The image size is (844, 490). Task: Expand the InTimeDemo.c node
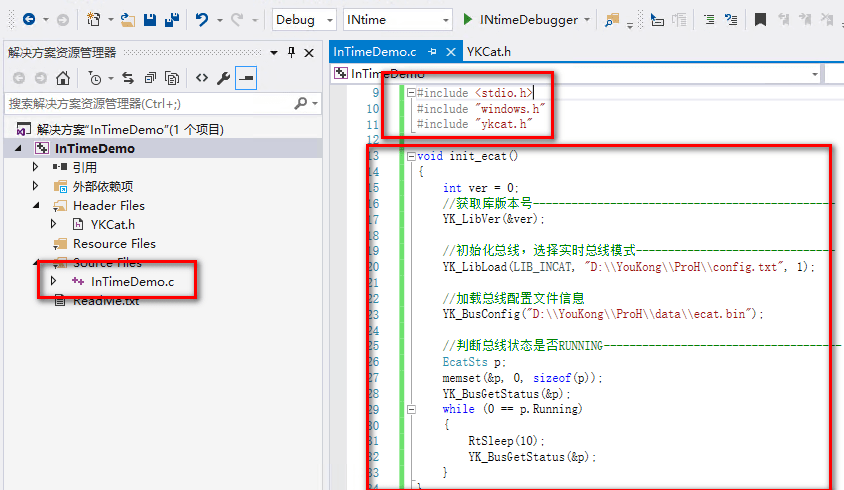[x=53, y=281]
